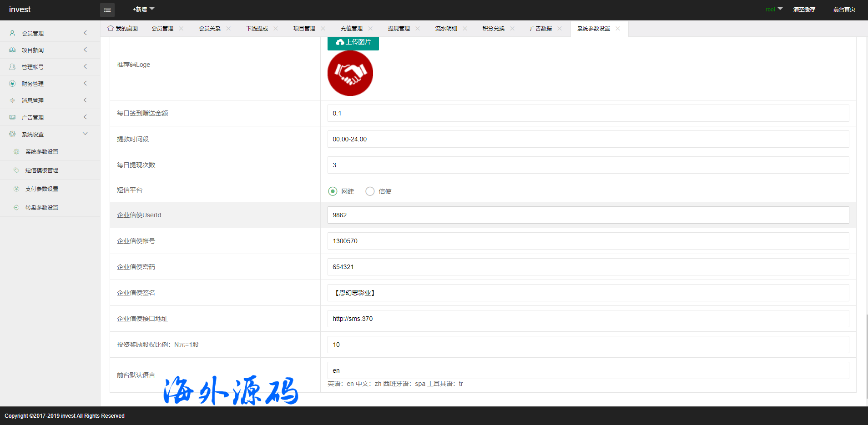The image size is (868, 425).
Task: Open the +新增 dropdown menu
Action: (x=143, y=9)
